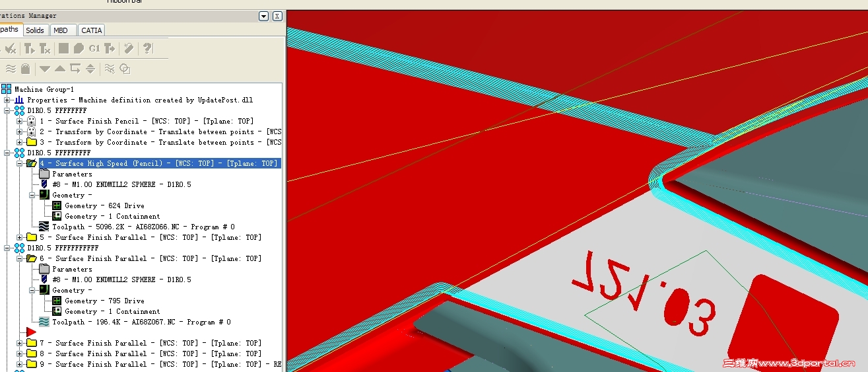
Task: Toggle the ghost icon of operation 2
Action: tap(32, 131)
